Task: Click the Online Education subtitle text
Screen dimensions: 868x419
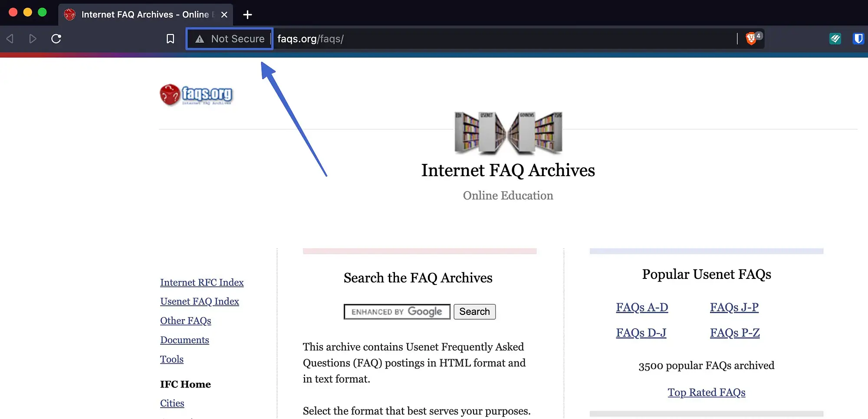Action: (508, 196)
